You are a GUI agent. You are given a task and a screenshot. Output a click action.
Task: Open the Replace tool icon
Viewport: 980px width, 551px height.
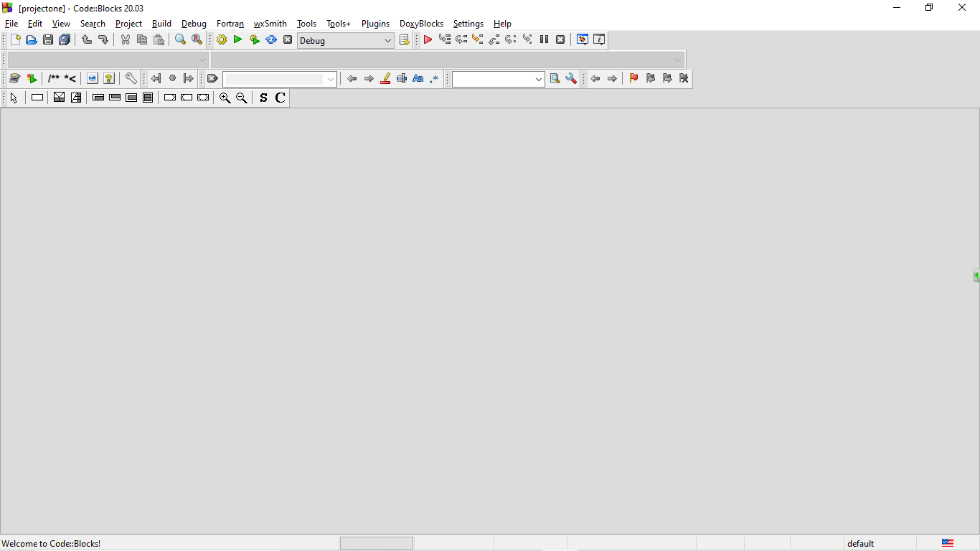[197, 40]
